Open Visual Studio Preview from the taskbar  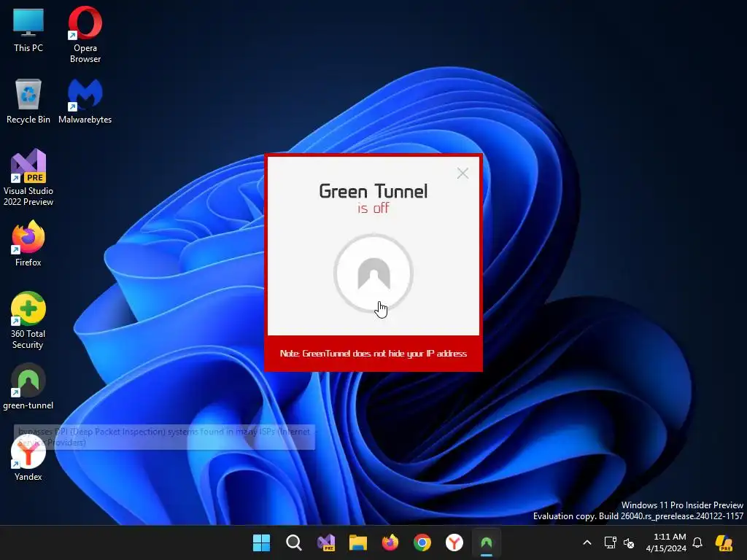click(326, 542)
